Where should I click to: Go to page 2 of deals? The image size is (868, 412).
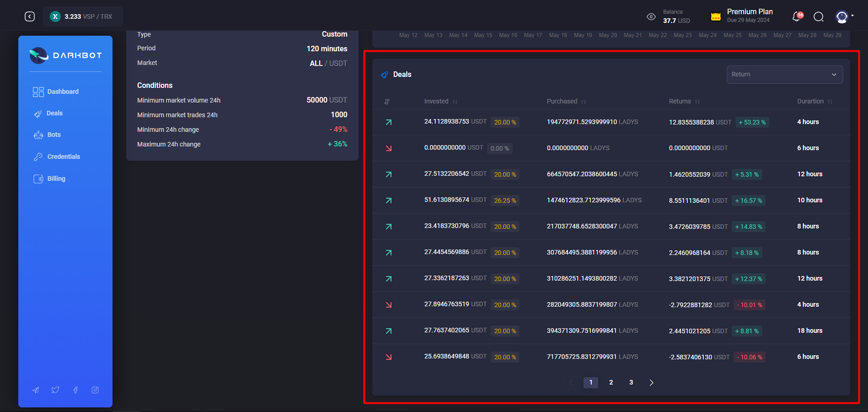[611, 383]
